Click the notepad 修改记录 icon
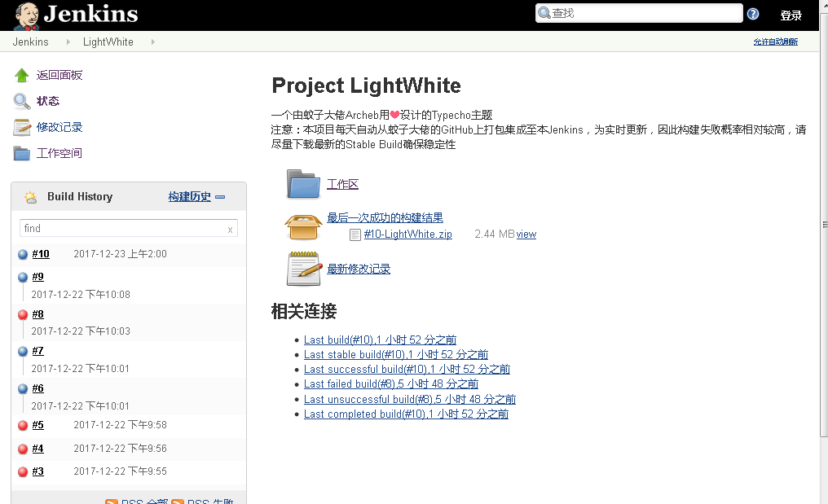 [x=22, y=127]
